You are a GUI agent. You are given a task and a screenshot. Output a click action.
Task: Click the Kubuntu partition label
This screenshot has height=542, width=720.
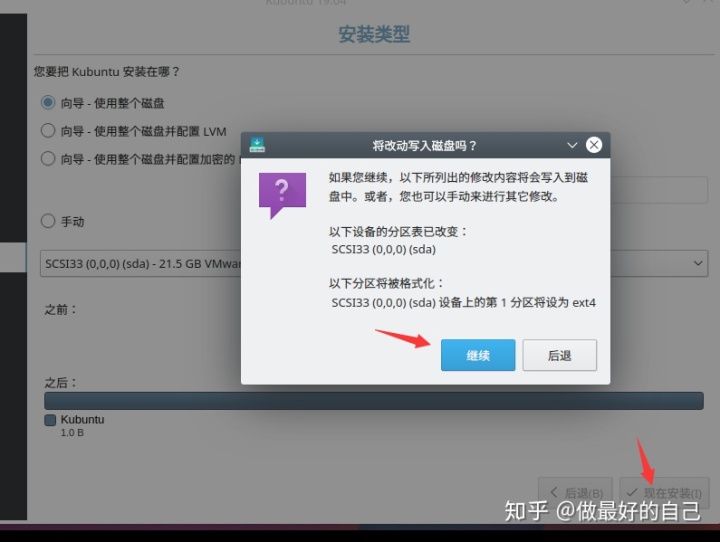[83, 419]
